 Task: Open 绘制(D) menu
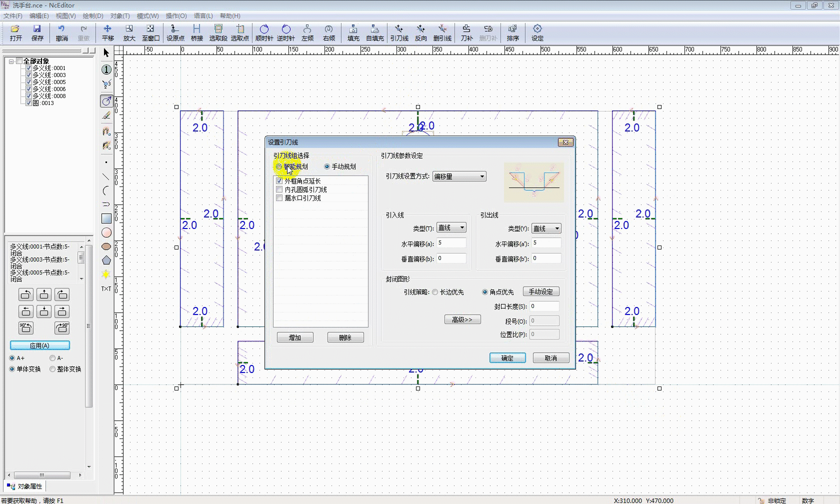tap(93, 16)
